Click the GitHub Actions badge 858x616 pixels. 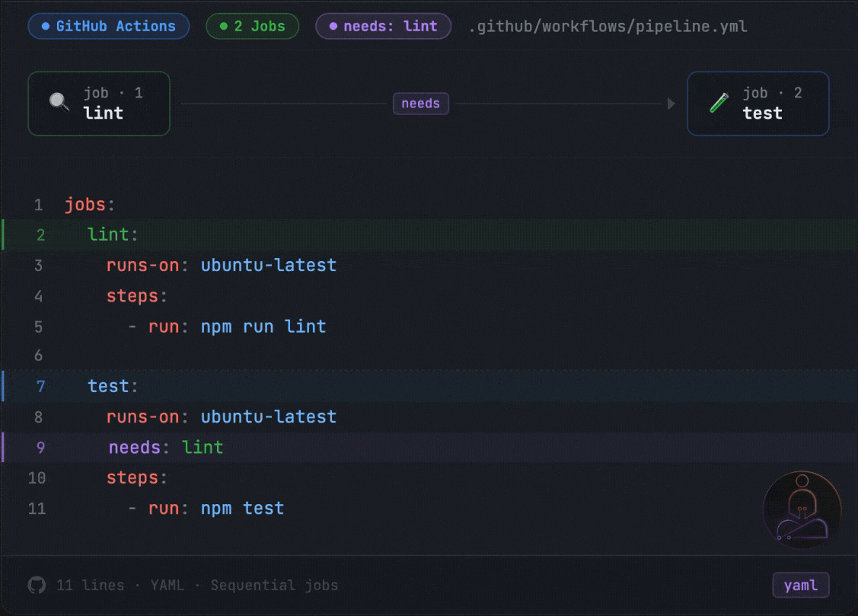[108, 26]
